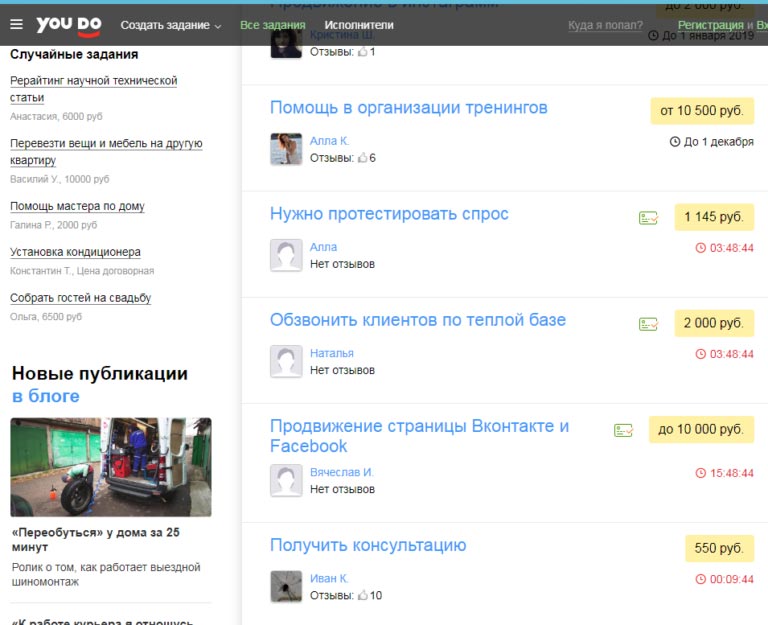Image resolution: width=768 pixels, height=625 pixels.
Task: Click Алла К. profile avatar
Action: click(286, 149)
